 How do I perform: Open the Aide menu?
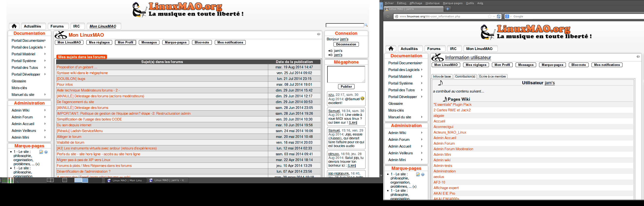pos(480,3)
